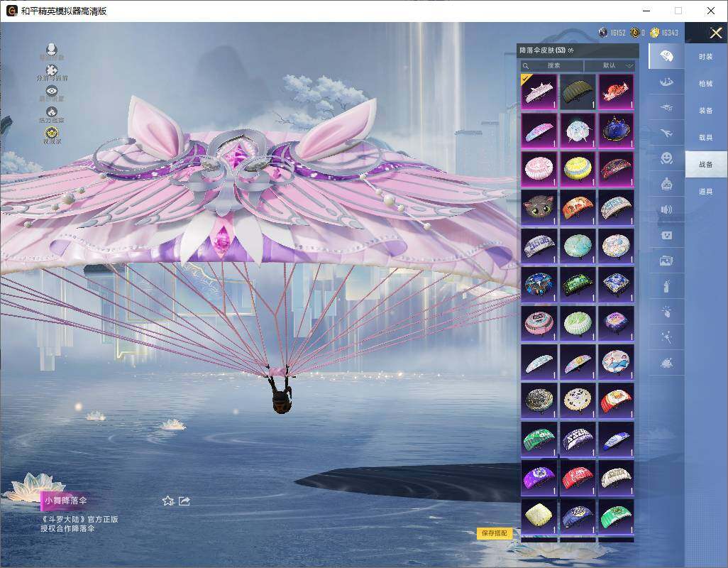Select the 战备 tab
728x568 pixels.
tap(706, 165)
